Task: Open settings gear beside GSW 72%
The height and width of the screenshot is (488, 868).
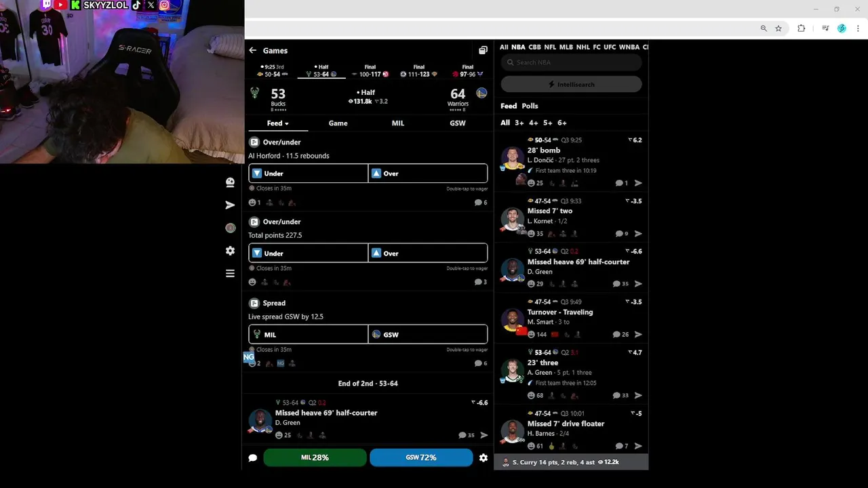Action: click(x=483, y=457)
